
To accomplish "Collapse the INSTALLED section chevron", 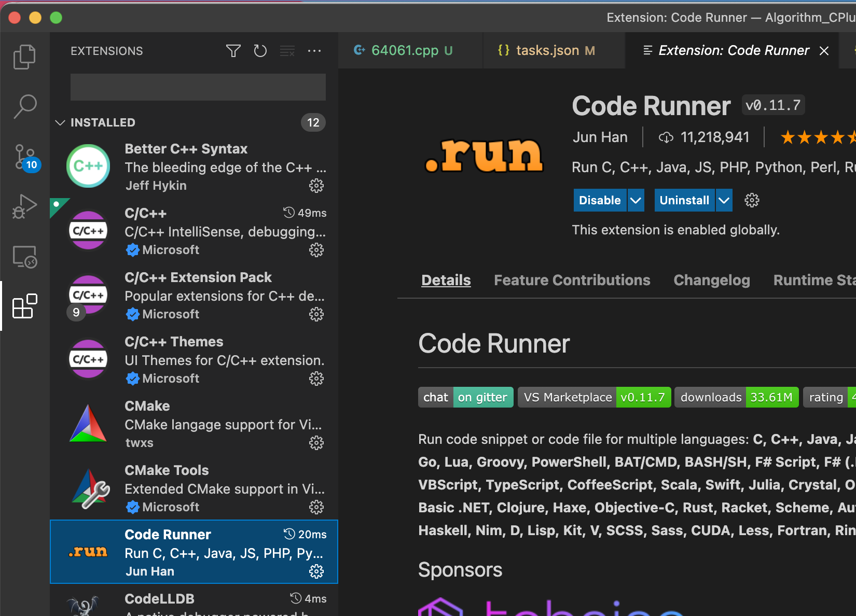I will (60, 122).
